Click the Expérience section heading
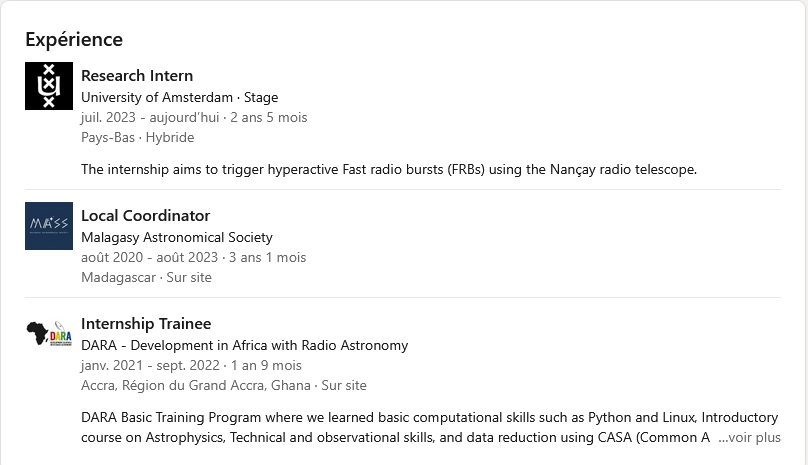Image resolution: width=808 pixels, height=465 pixels. click(x=74, y=40)
